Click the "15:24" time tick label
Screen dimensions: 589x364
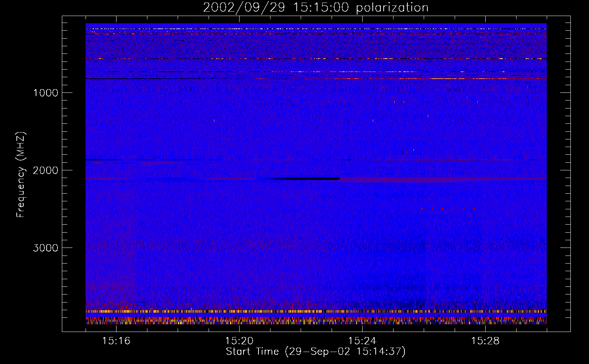click(x=362, y=341)
